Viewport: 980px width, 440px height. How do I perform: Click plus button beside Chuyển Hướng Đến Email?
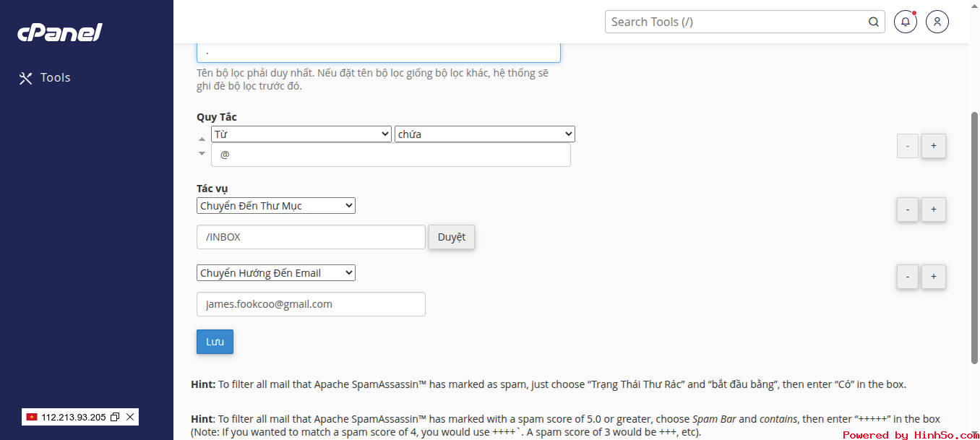[x=934, y=277]
